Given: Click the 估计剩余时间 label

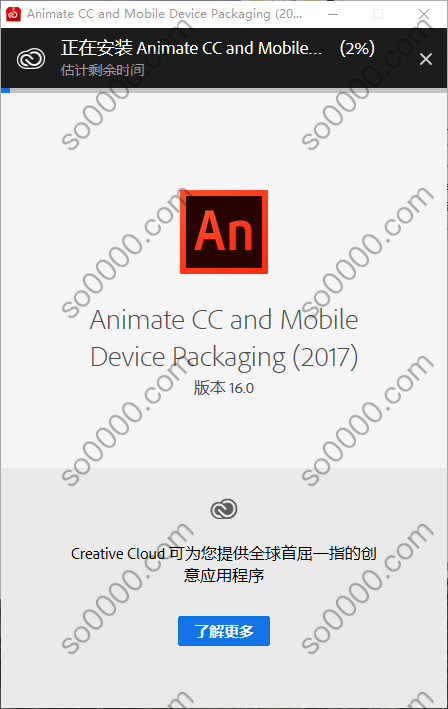Looking at the screenshot, I should coord(103,70).
